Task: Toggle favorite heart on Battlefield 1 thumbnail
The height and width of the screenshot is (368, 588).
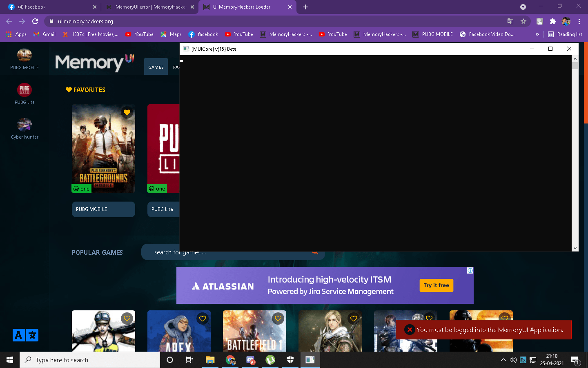Action: tap(278, 319)
